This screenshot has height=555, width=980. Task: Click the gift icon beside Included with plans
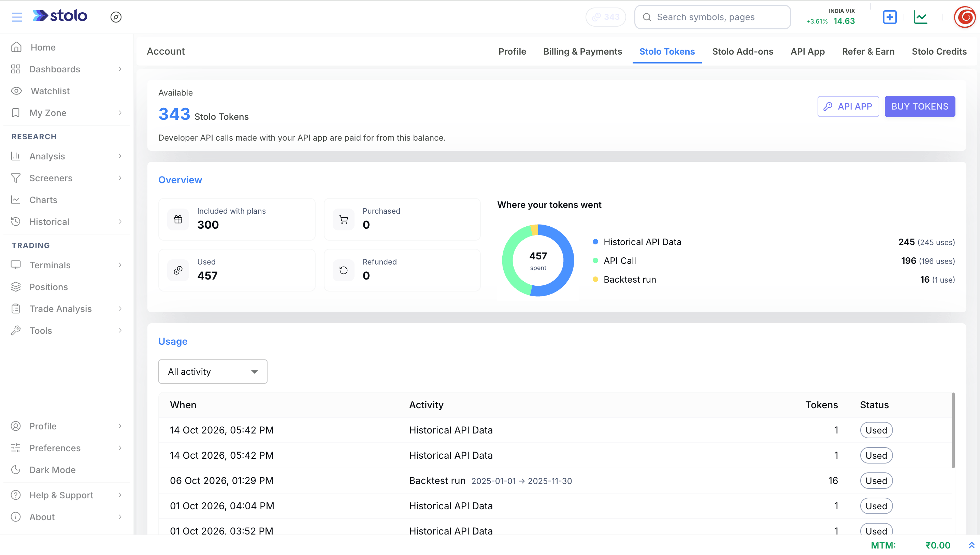[x=178, y=219]
